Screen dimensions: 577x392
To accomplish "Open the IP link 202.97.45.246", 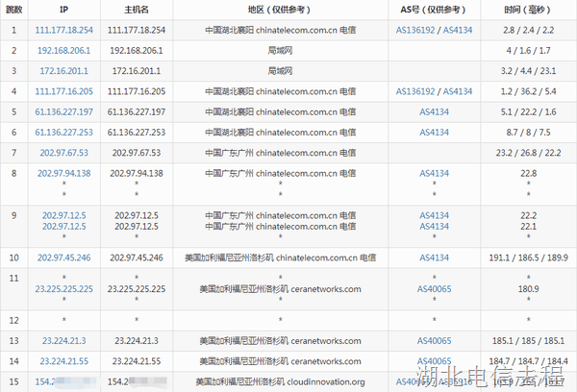I will 64,257.
